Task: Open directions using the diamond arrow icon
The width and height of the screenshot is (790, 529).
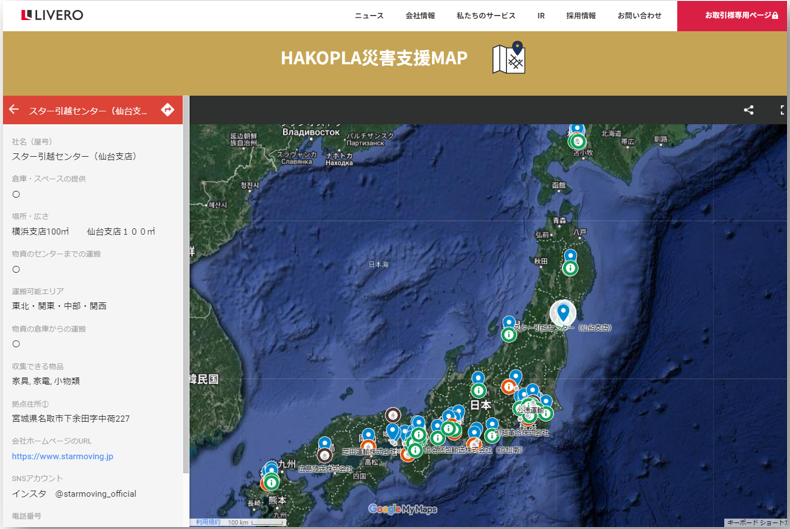Action: 168,109
